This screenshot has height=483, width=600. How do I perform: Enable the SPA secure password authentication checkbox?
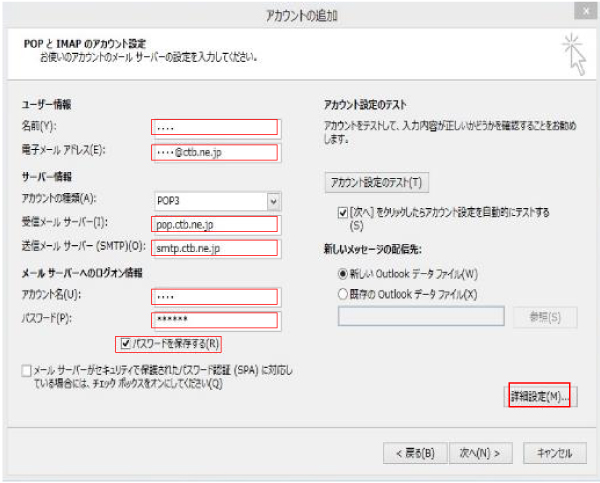pyautogui.click(x=26, y=371)
